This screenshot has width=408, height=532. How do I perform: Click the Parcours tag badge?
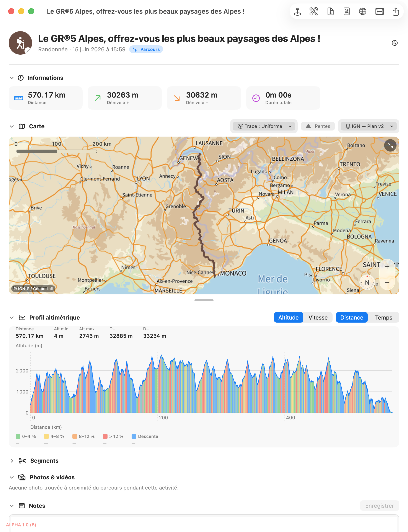click(x=146, y=49)
